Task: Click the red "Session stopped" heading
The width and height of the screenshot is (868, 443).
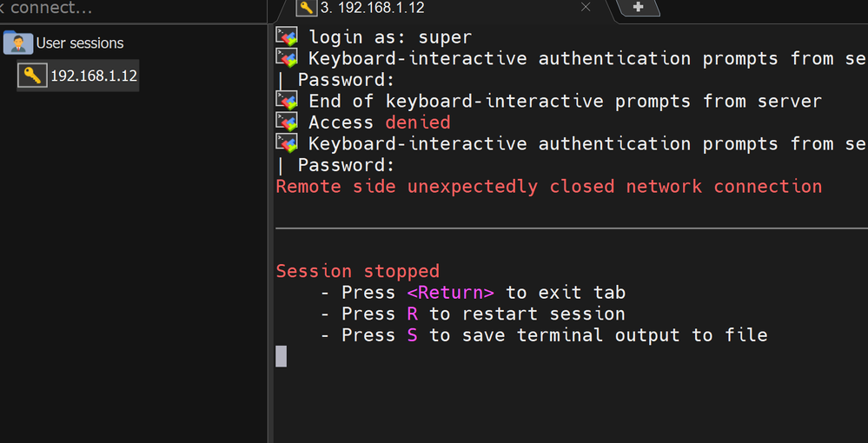Action: 357,271
